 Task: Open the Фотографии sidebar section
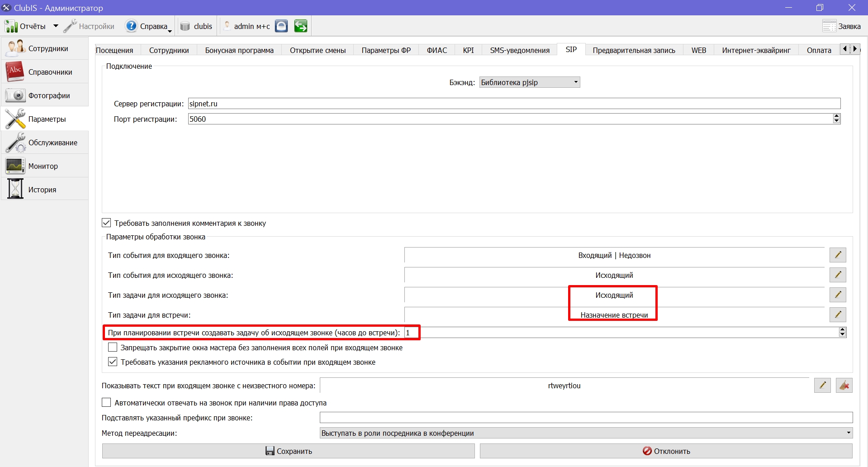44,95
